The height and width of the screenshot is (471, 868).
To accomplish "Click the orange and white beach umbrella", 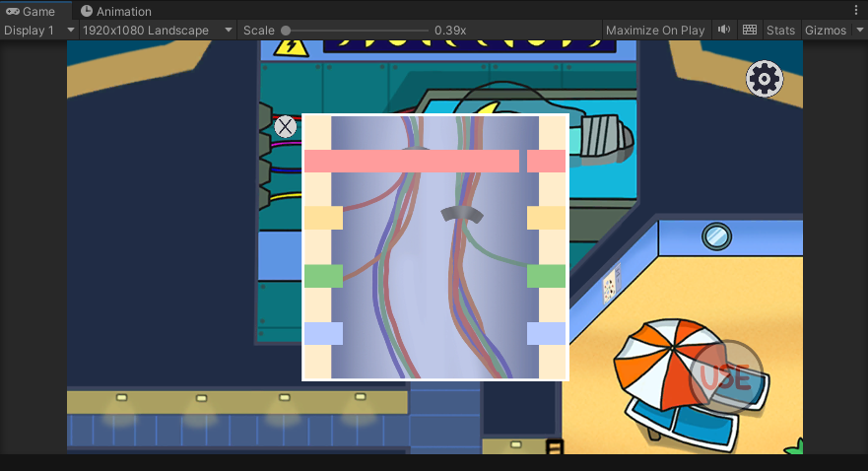I will pyautogui.click(x=669, y=363).
